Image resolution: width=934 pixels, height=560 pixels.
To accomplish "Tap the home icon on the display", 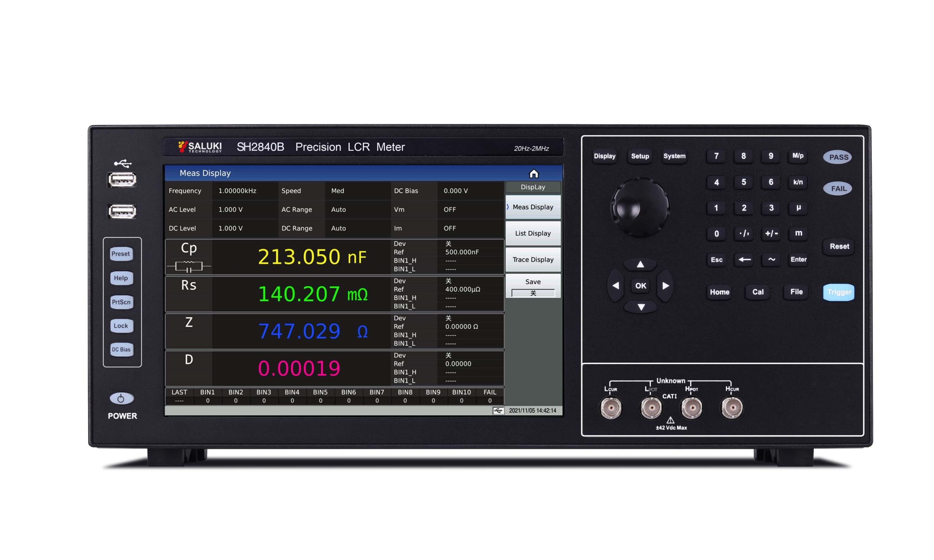I will pyautogui.click(x=534, y=173).
